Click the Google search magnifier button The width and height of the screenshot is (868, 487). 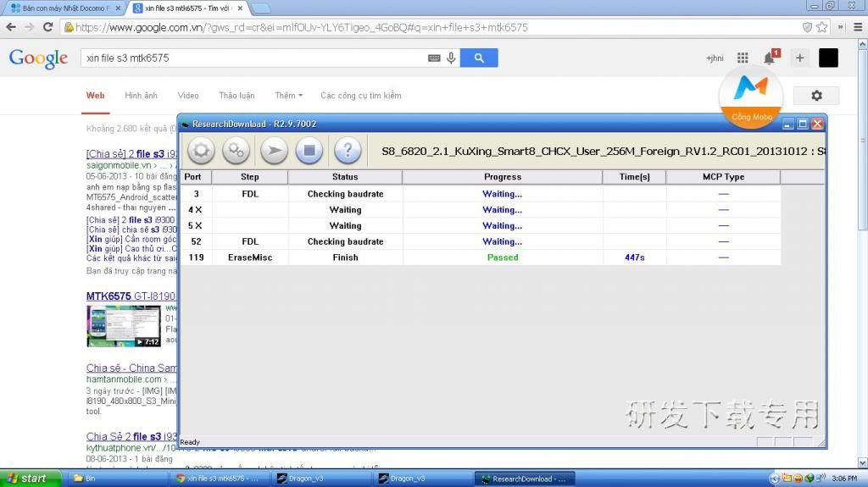(479, 58)
